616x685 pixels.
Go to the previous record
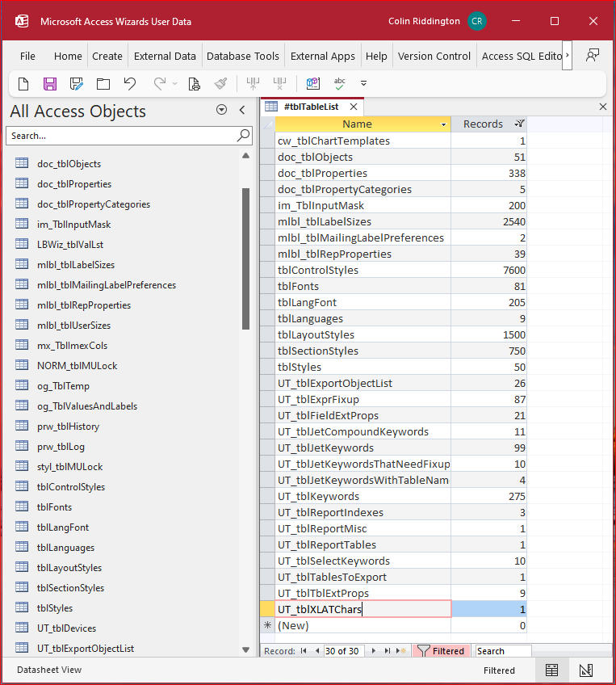(x=317, y=651)
